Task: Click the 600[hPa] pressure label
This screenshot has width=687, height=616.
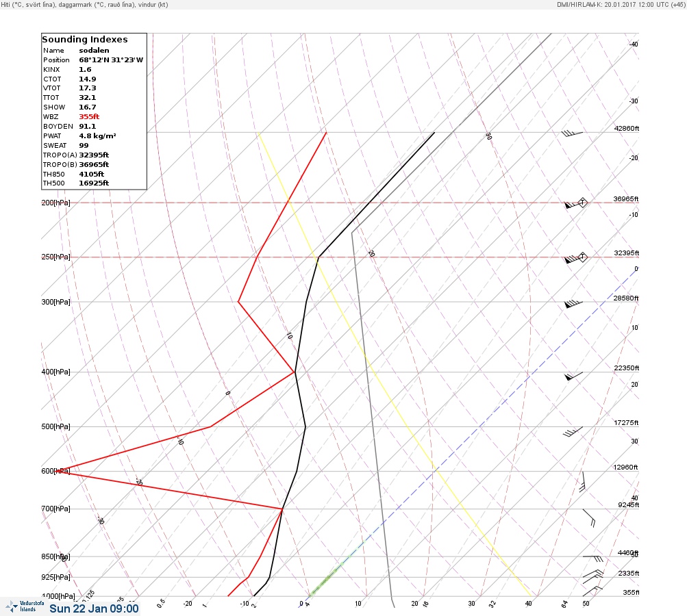Action: tap(55, 471)
